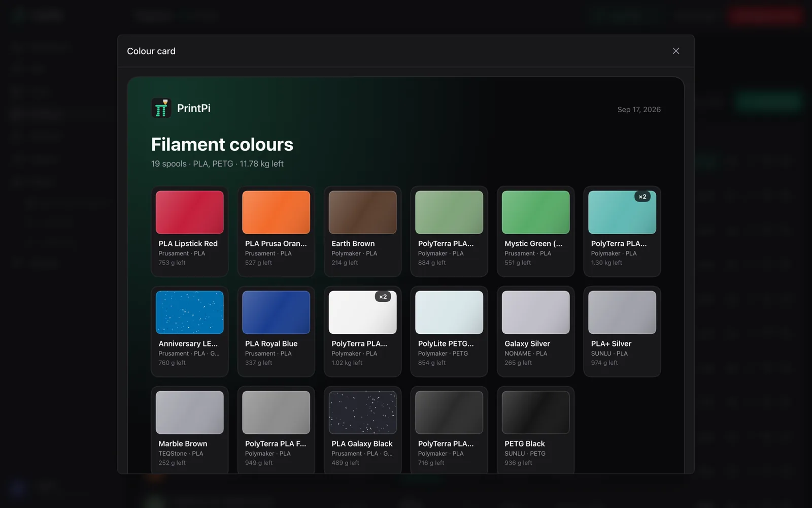The height and width of the screenshot is (508, 812).
Task: Close the Colour card dialog
Action: point(675,51)
